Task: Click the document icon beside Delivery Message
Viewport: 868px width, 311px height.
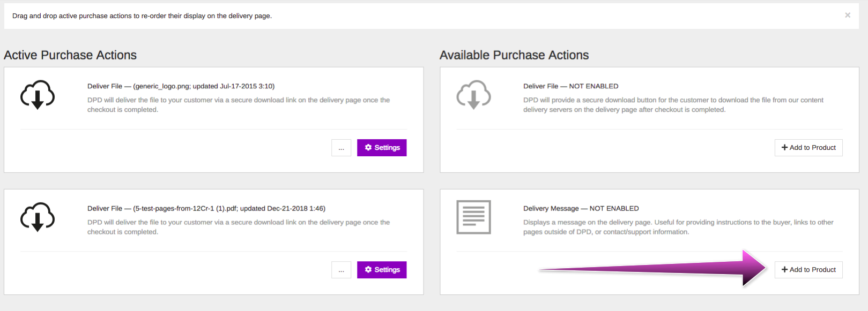Action: coord(473,217)
